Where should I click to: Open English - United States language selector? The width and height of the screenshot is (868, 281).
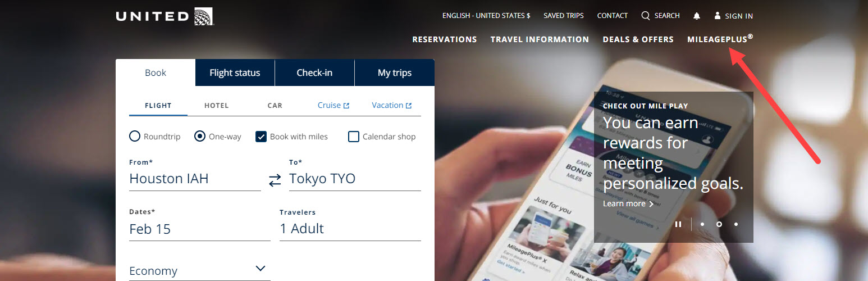pos(486,16)
